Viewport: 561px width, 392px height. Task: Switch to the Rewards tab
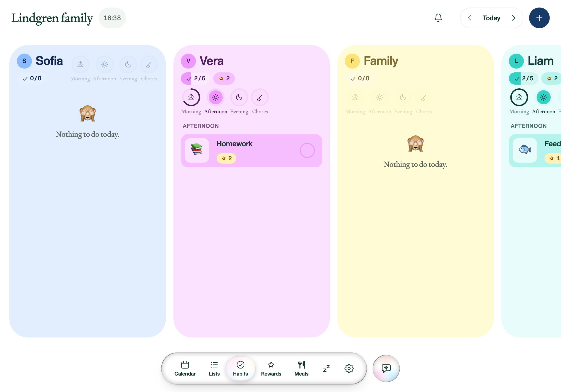coord(271,368)
